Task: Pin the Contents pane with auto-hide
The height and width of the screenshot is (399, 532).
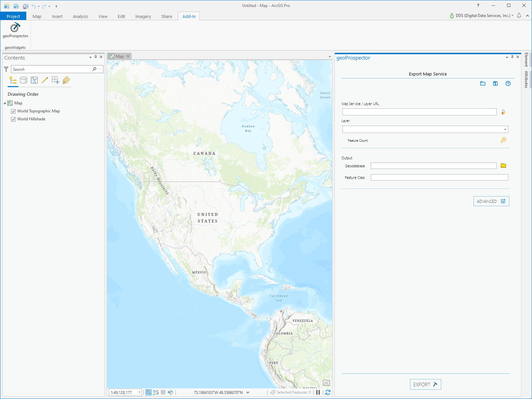Action: 96,57
